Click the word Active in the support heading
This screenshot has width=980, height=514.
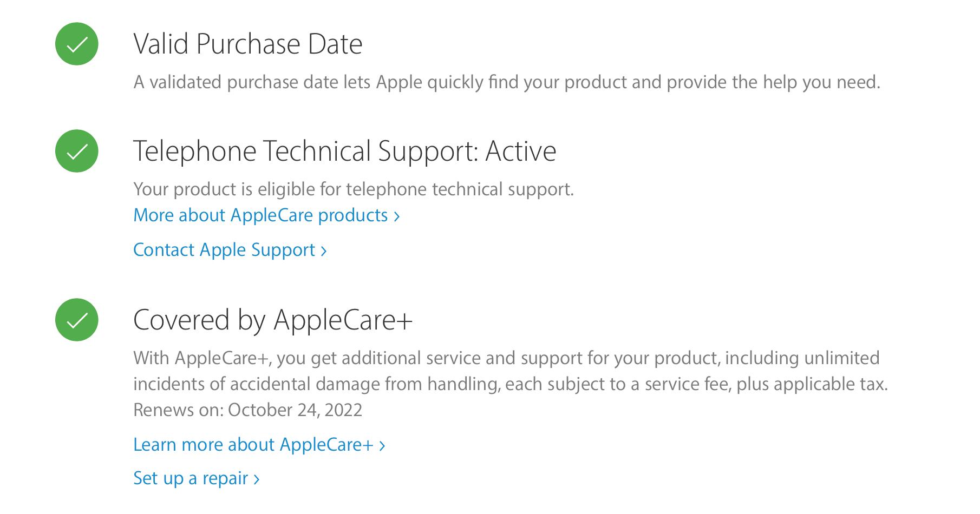pyautogui.click(x=521, y=151)
